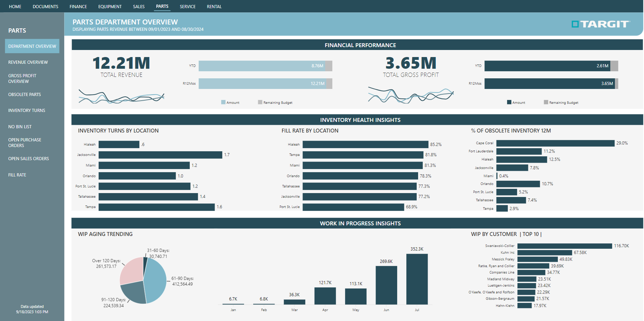
Task: Select the FINANCE menu item
Action: coord(78,6)
